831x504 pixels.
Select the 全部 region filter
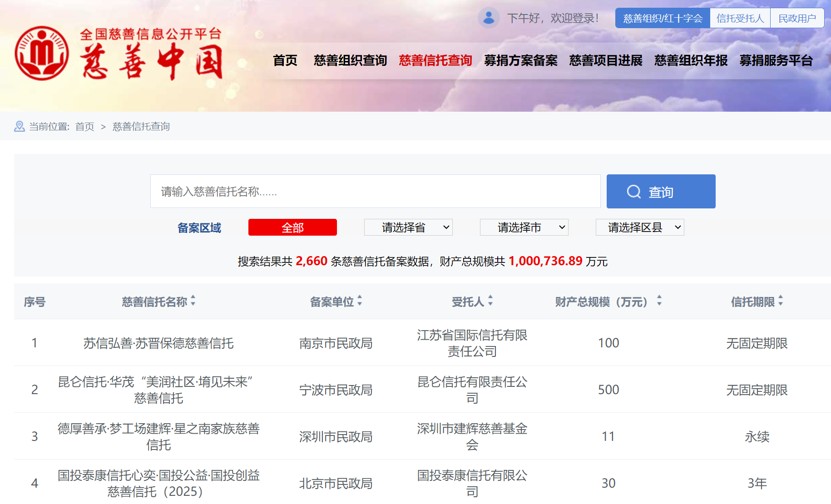292,227
